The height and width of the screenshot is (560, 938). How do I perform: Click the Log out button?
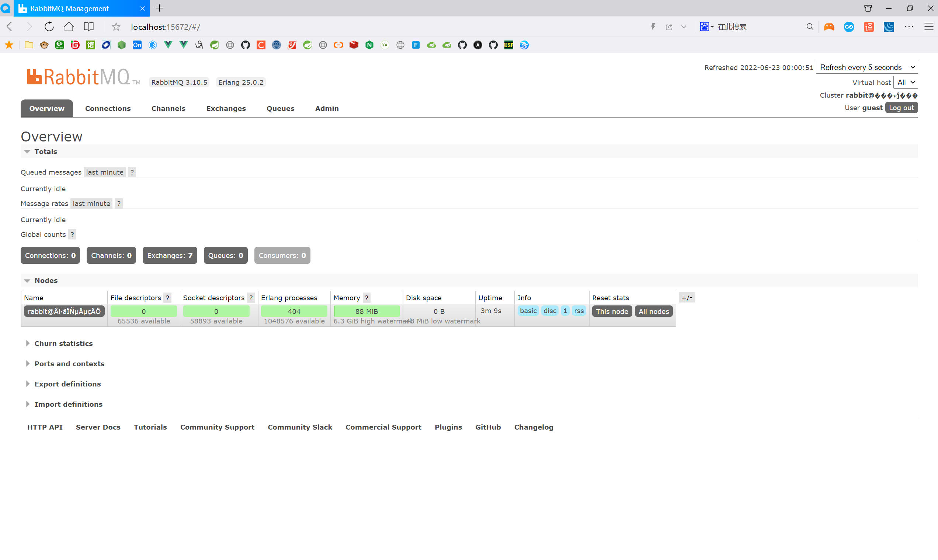(901, 108)
